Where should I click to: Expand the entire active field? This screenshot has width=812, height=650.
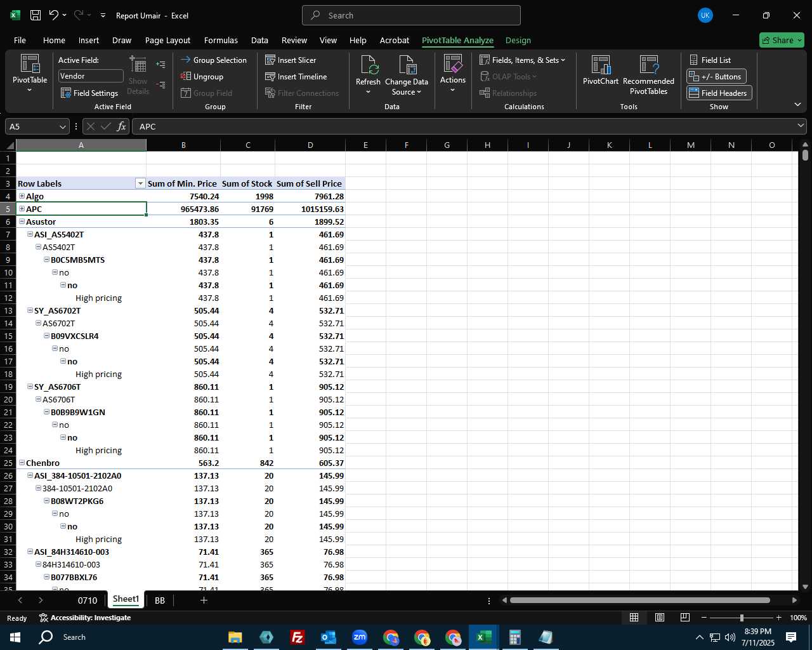coord(160,64)
